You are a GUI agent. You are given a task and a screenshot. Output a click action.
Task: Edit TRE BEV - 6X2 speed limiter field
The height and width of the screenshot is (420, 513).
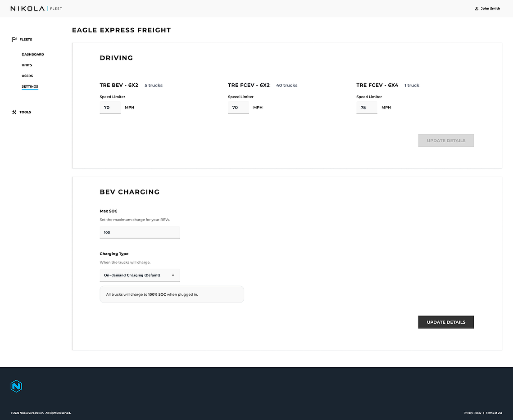click(x=110, y=107)
